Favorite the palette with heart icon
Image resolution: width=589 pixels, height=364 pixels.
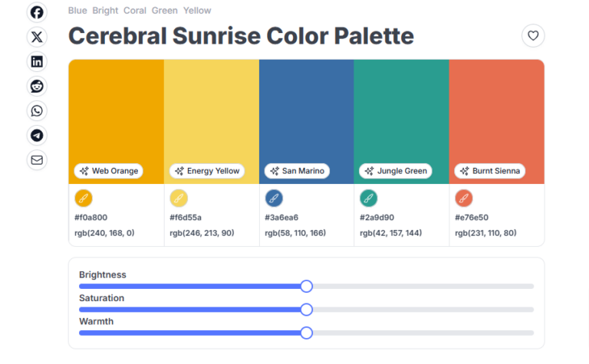pyautogui.click(x=533, y=35)
